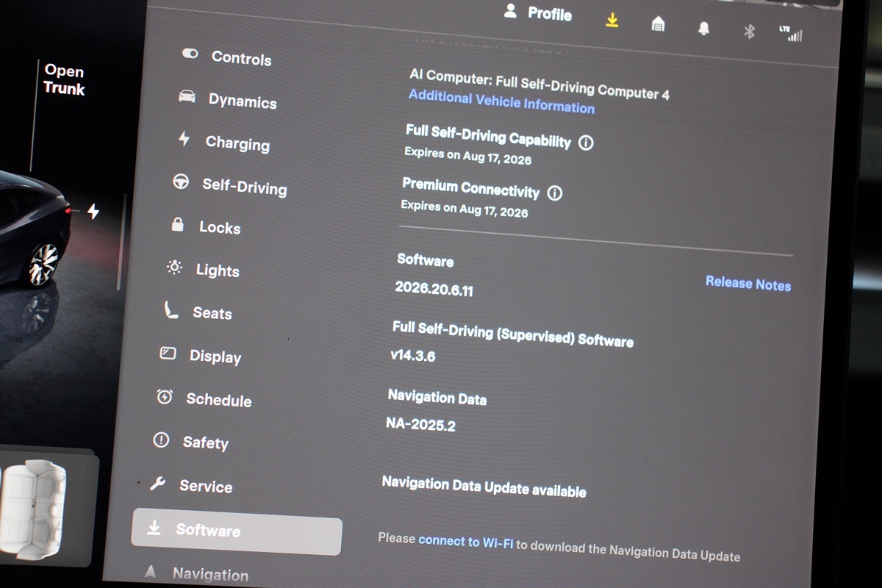
Task: Tap the garage door icon in top bar
Action: (658, 24)
